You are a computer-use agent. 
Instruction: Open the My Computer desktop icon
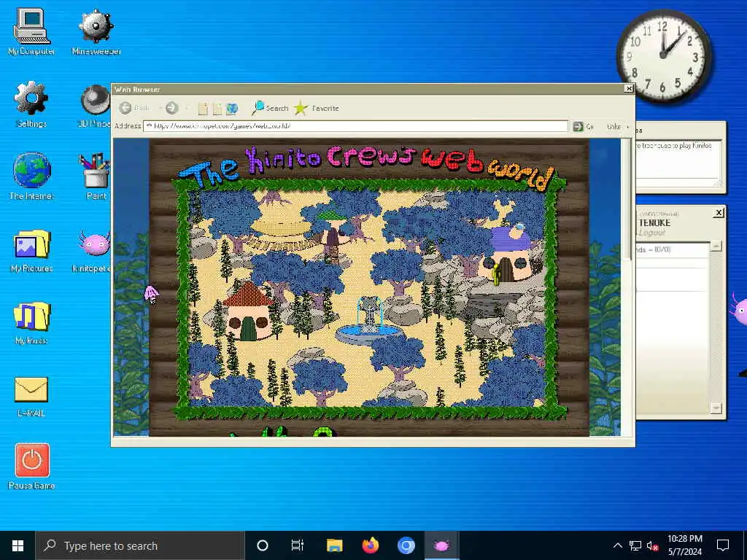click(31, 31)
